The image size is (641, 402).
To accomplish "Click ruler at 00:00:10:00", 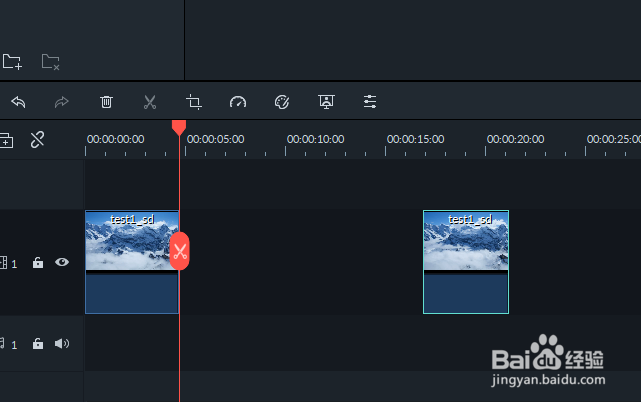I will (316, 139).
